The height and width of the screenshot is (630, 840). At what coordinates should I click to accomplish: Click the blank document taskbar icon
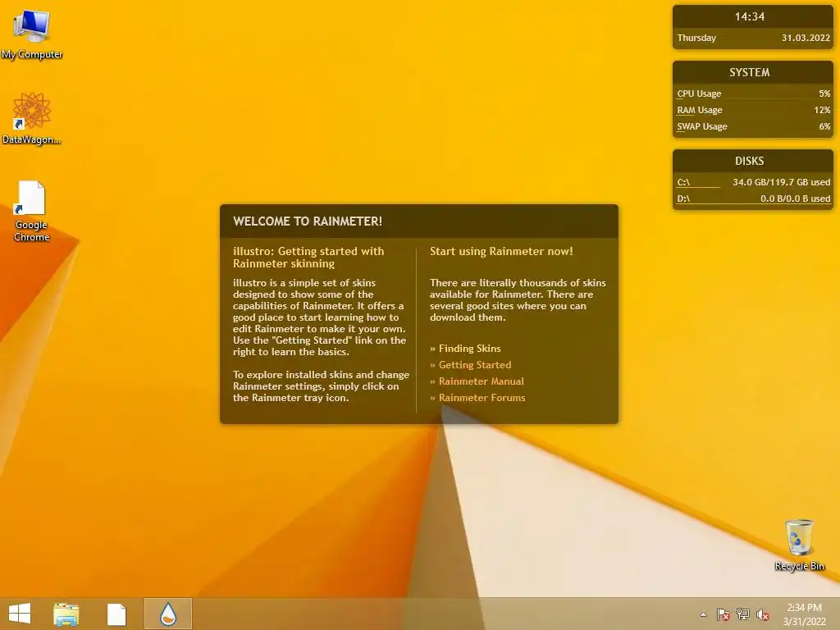116,614
